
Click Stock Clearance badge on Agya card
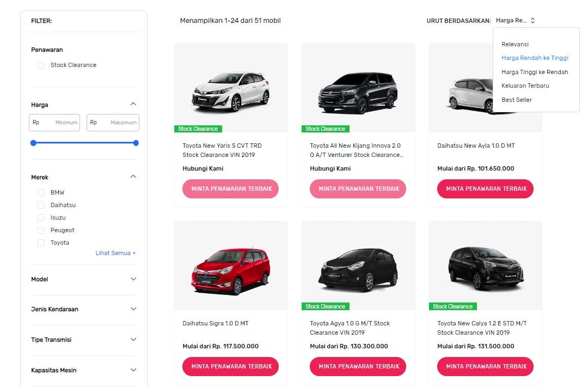(326, 306)
